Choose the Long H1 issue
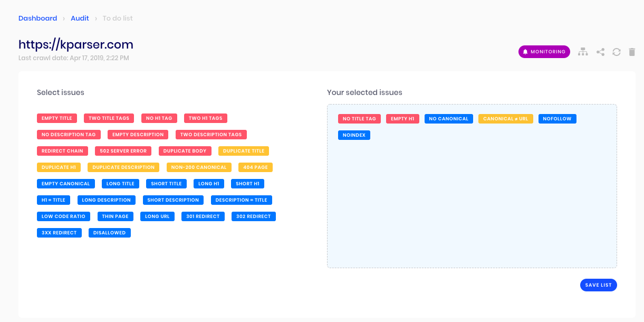The image size is (644, 322). pos(209,184)
